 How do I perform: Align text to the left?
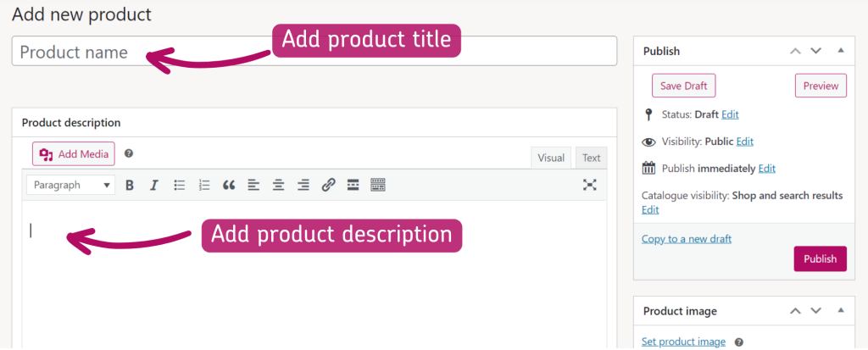tap(253, 185)
